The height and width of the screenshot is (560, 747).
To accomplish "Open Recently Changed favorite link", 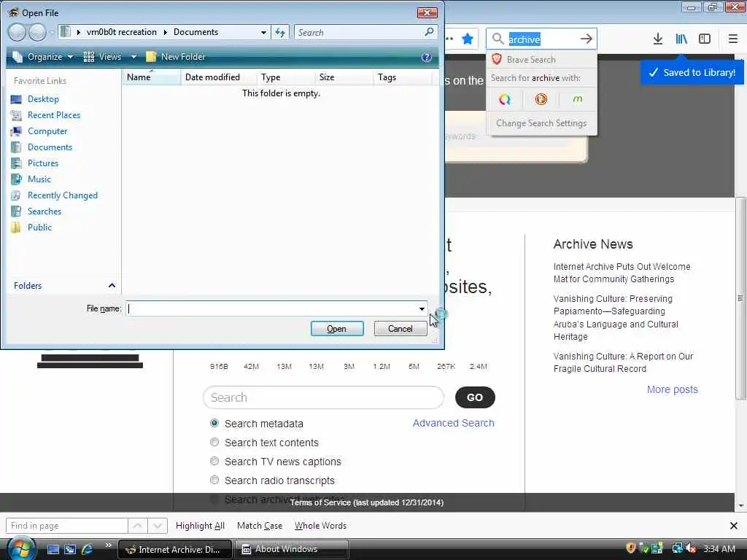I will 63,195.
